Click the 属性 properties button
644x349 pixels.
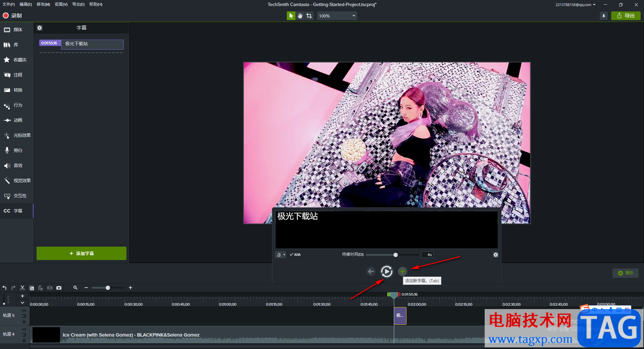(x=626, y=273)
